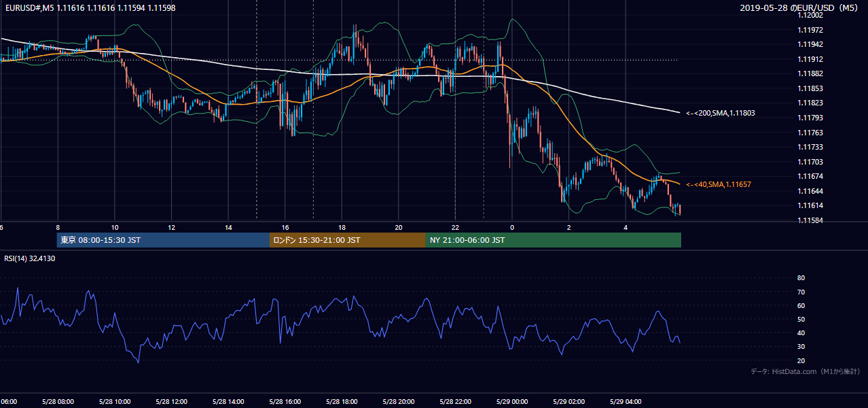Screen dimensions: 868x408
Task: Select the 200 SMA label reading 1.11803
Action: click(720, 113)
